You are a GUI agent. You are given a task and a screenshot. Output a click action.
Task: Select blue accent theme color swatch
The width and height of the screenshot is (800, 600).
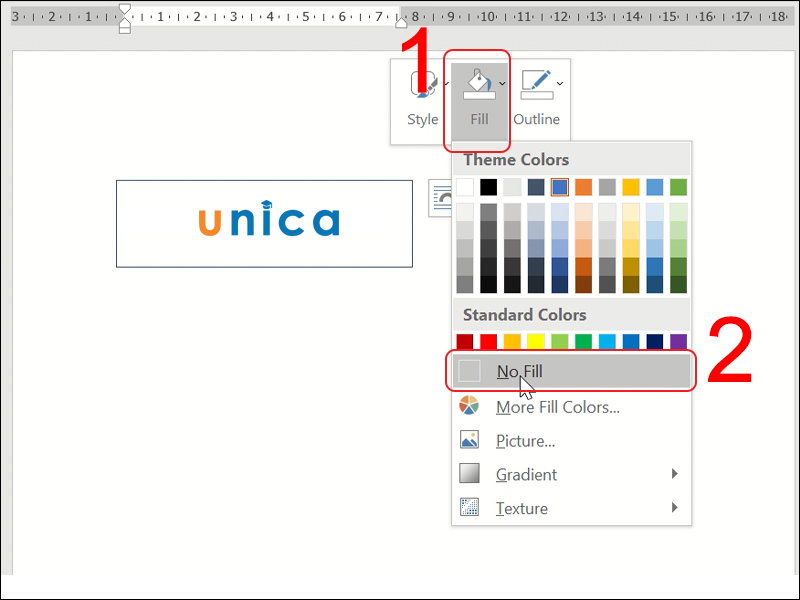point(560,187)
